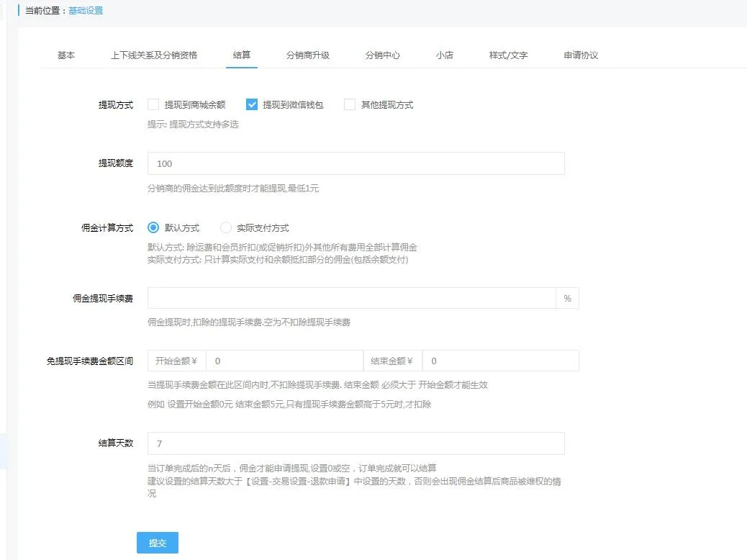Uncheck 提现到微信钱包 checkbox

point(252,104)
